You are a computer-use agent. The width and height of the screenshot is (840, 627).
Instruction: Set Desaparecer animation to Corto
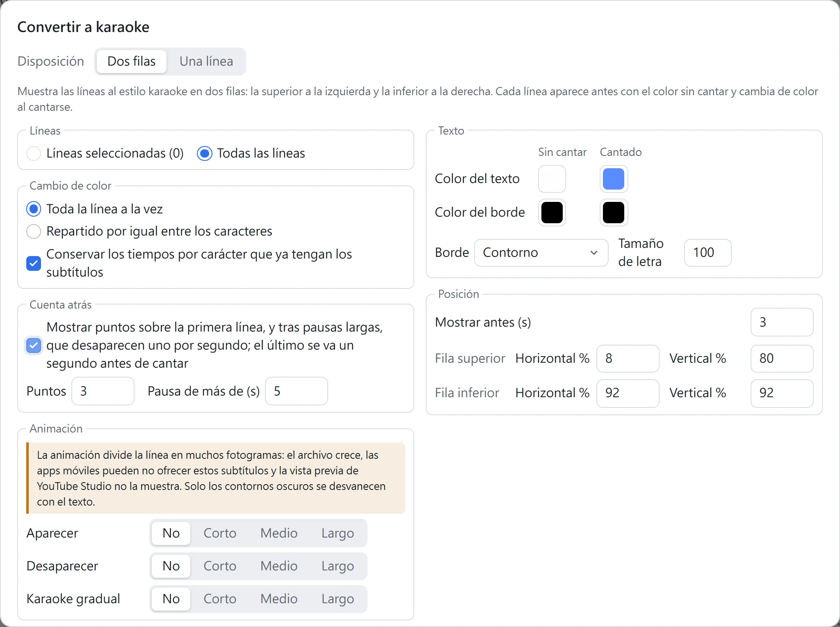220,566
